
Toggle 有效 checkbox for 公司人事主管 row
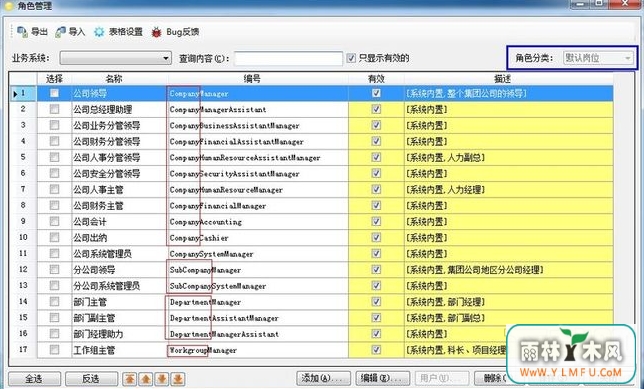coord(376,189)
